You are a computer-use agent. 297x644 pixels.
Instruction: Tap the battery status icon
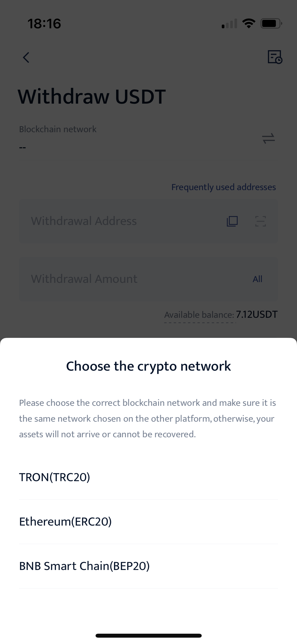[271, 24]
